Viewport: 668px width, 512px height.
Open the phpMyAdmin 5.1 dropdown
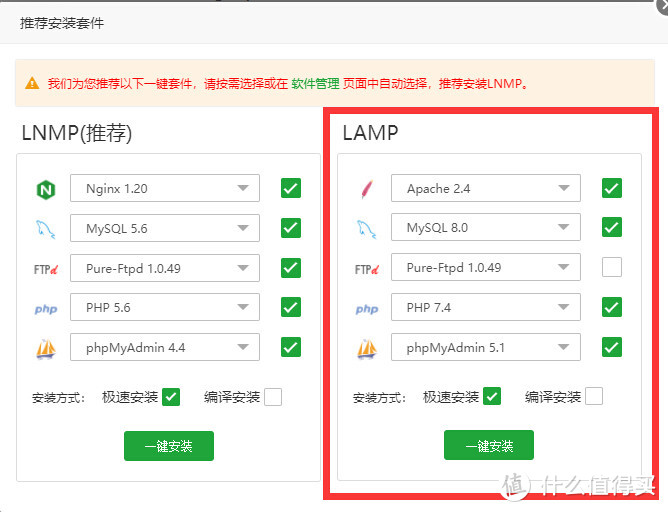[486, 347]
